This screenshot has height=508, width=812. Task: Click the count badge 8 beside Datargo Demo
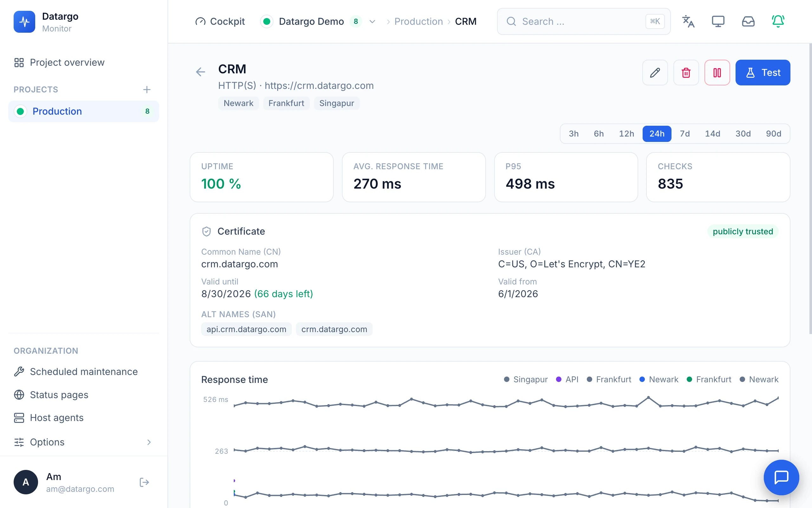click(356, 22)
